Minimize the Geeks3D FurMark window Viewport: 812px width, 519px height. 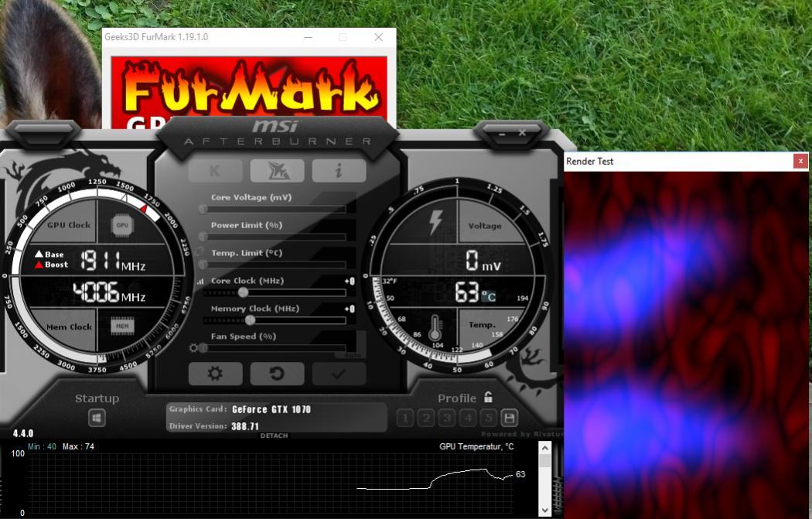[x=308, y=37]
